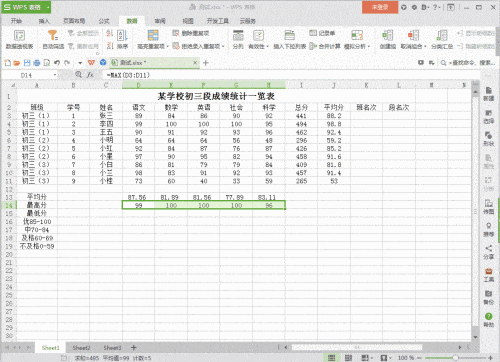Click the vertical scrollbar down arrow
This screenshot has height=362, width=500.
click(x=476, y=337)
